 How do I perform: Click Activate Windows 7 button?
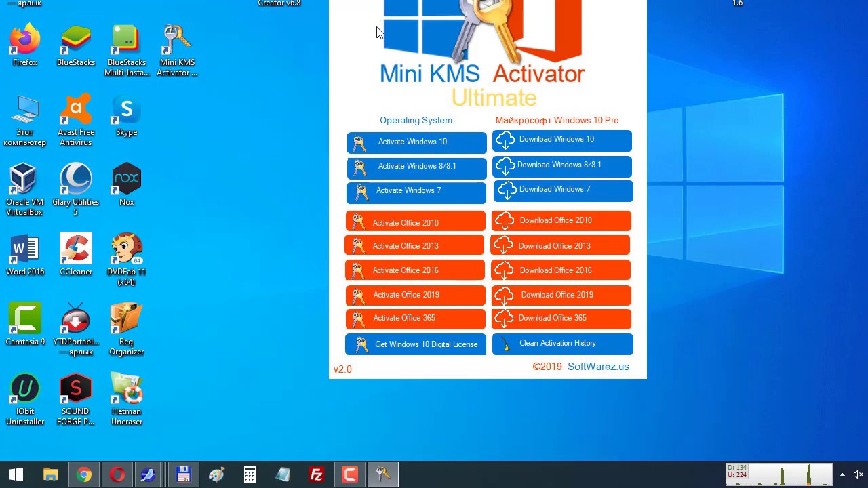click(x=416, y=192)
